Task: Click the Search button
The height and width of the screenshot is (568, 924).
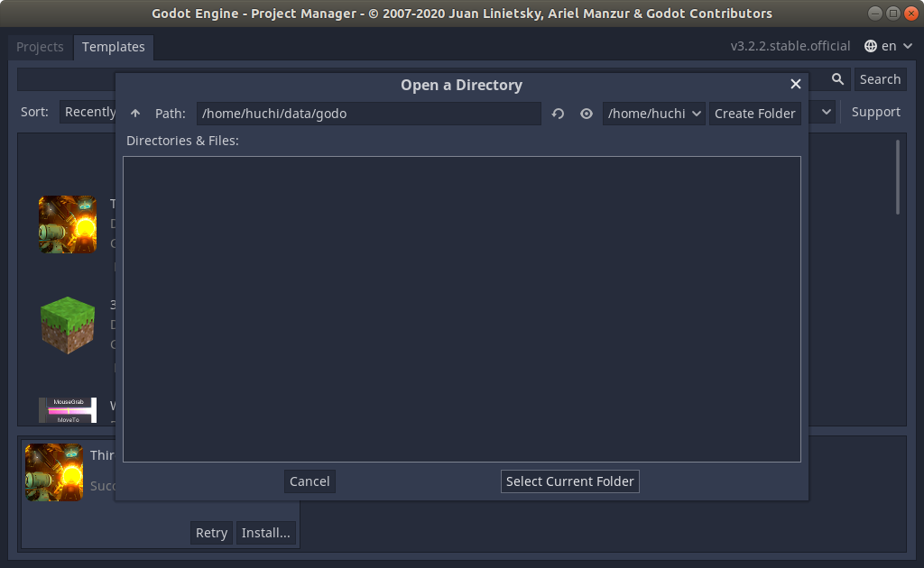Action: point(880,79)
